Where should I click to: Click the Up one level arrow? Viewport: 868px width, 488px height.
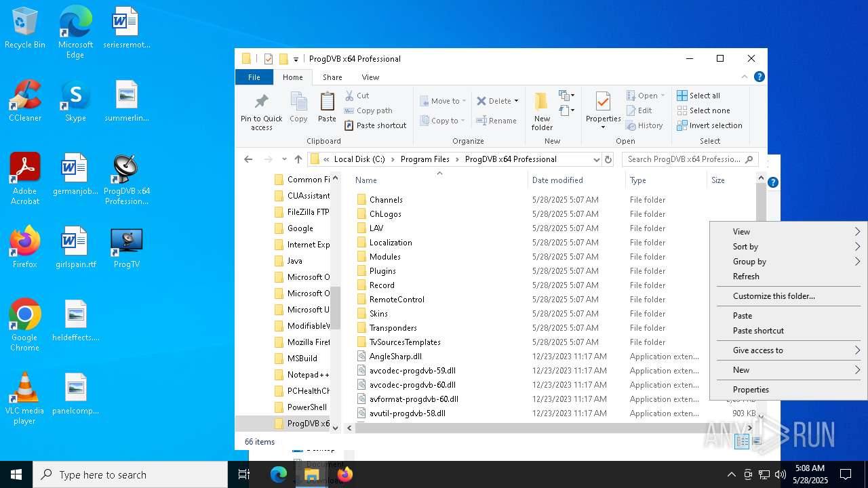click(298, 159)
